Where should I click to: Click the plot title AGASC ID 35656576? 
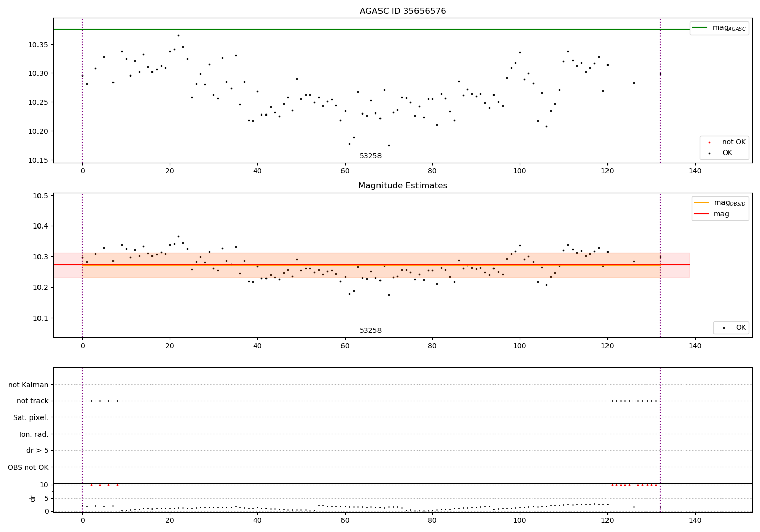[x=403, y=11]
